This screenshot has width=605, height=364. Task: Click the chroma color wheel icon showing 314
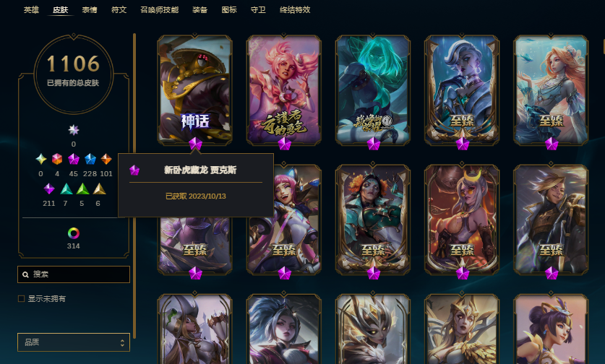point(73,233)
